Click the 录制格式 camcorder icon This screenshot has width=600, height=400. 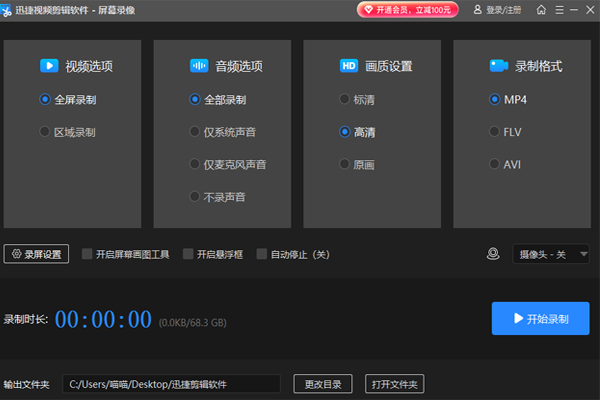click(x=499, y=66)
